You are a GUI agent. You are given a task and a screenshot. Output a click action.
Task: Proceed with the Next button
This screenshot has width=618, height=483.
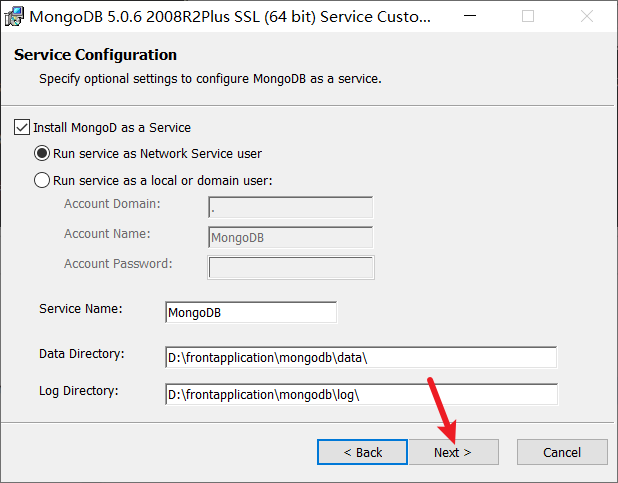[x=454, y=452]
